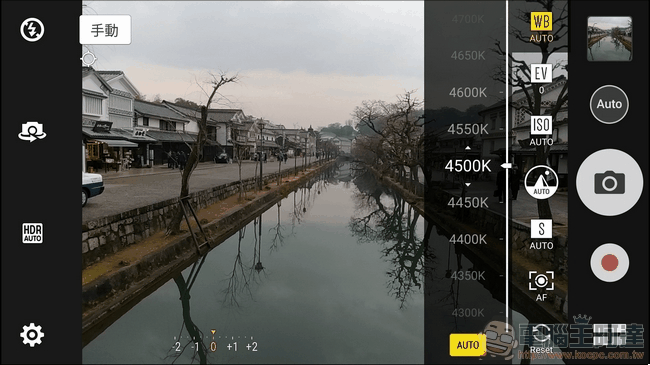650x365 pixels.
Task: Select the auto scene mountain icon
Action: pyautogui.click(x=541, y=182)
